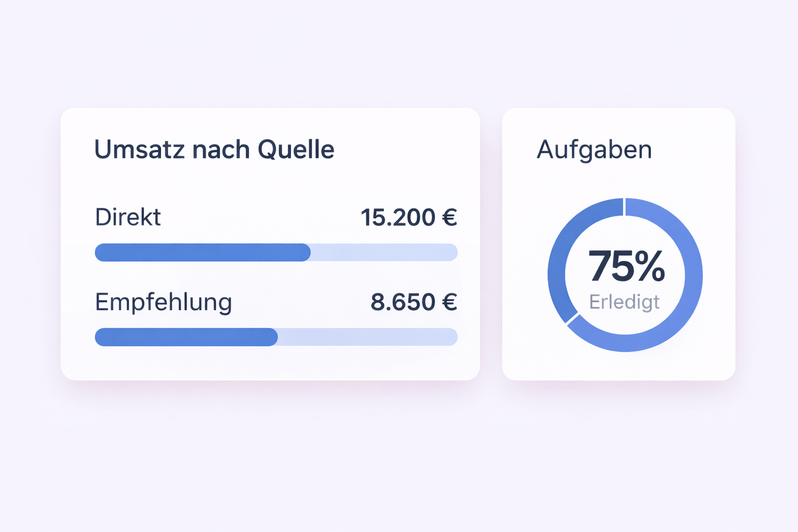The width and height of the screenshot is (798, 532).
Task: Click the euro sign after 8.650
Action: click(449, 302)
